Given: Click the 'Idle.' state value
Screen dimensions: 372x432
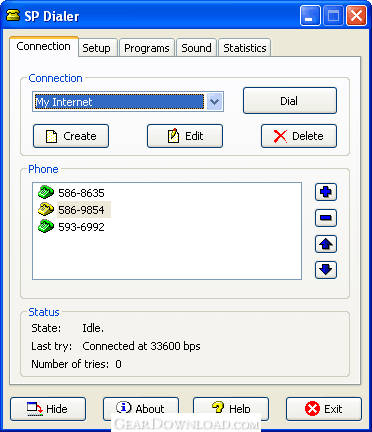Looking at the screenshot, I should tap(93, 328).
